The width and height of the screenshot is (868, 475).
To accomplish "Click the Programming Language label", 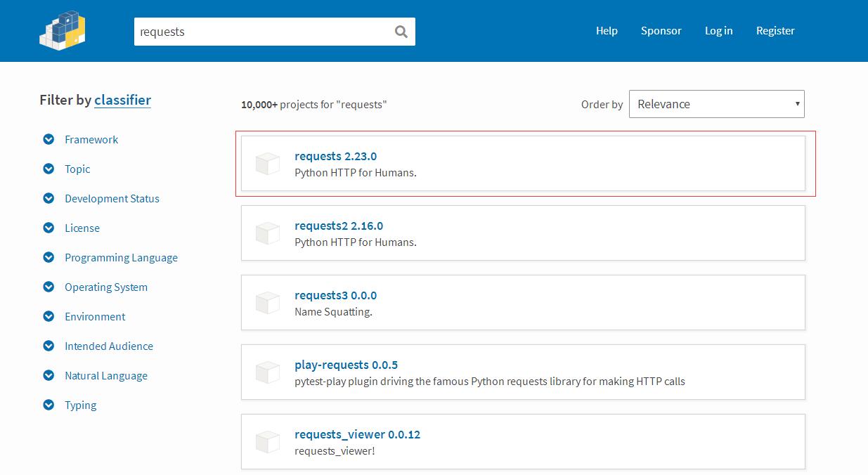I will [121, 258].
